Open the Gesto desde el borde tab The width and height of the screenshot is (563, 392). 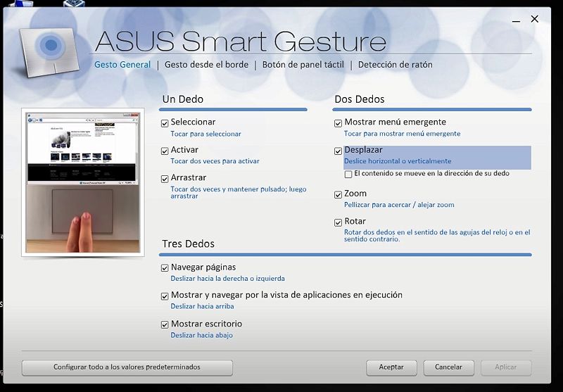pyautogui.click(x=206, y=65)
